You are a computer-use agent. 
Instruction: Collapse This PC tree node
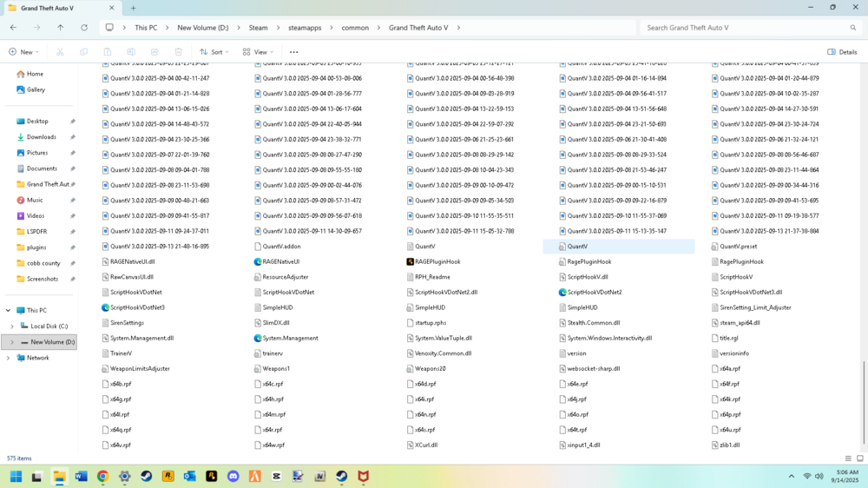[9, 311]
